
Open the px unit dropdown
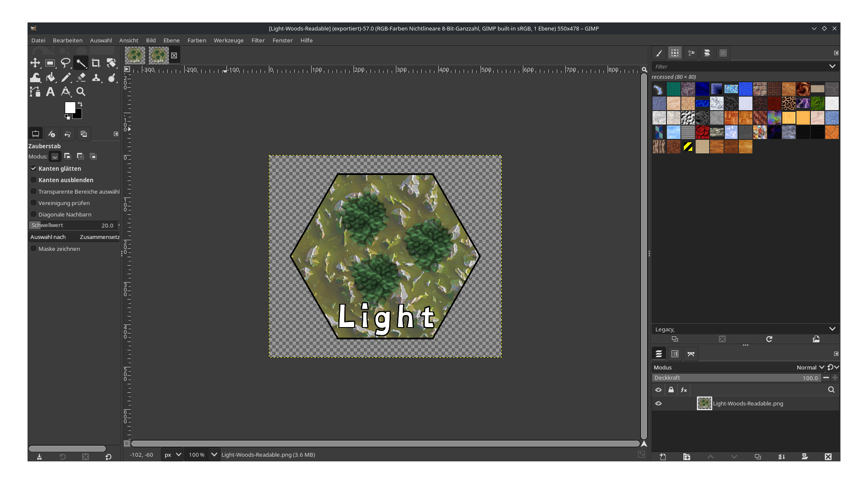point(172,455)
